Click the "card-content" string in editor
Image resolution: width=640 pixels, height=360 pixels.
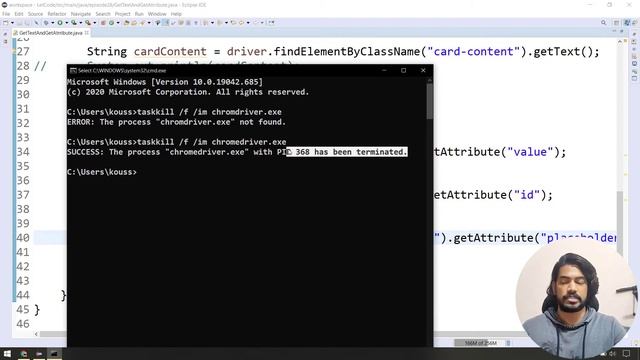coord(473,52)
